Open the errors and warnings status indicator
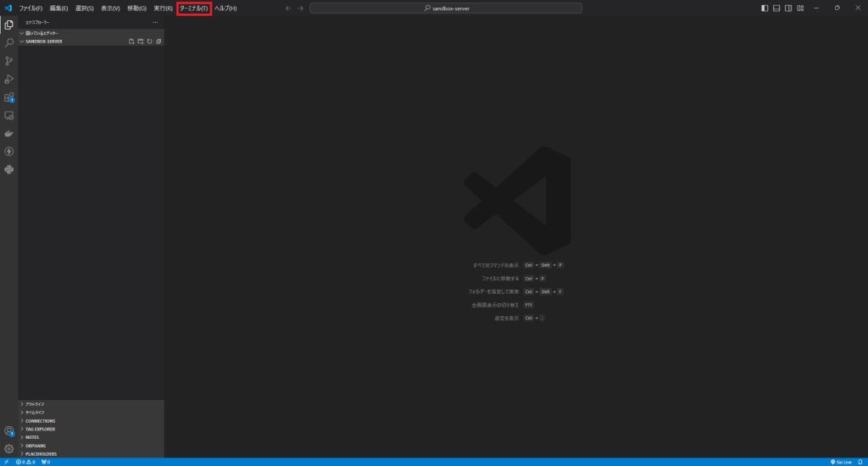The height and width of the screenshot is (466, 868). (x=25, y=462)
